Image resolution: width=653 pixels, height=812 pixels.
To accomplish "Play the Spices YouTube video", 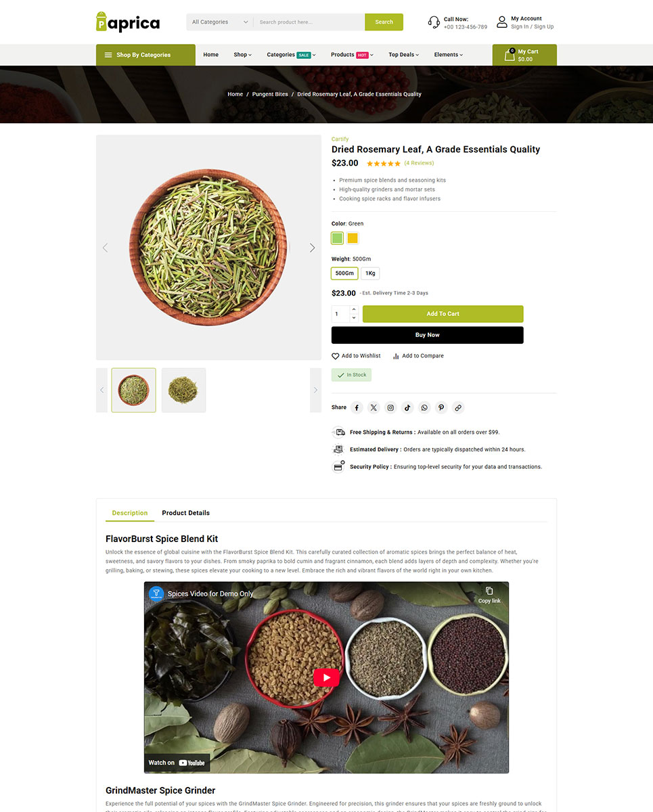I will click(x=326, y=677).
